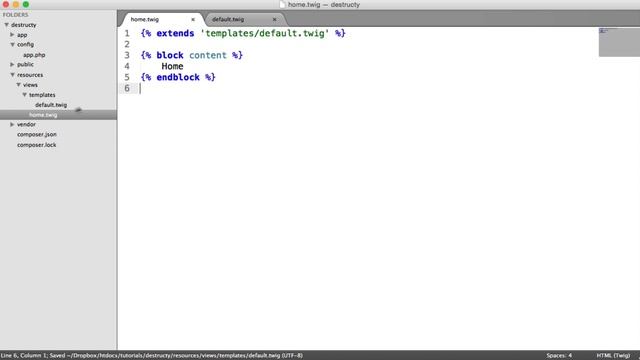Collapse the templates folder arrow

point(24,95)
